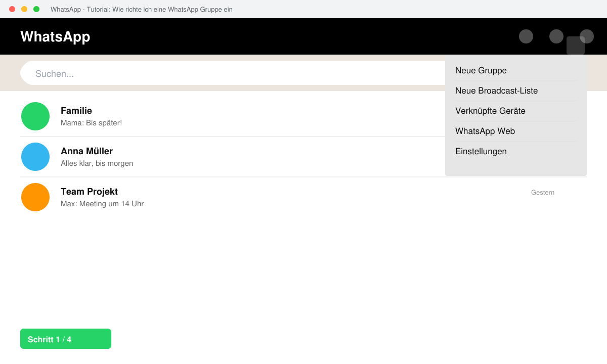Click the WhatsApp logo text in header
Viewport: 607px width, 364px height.
55,36
